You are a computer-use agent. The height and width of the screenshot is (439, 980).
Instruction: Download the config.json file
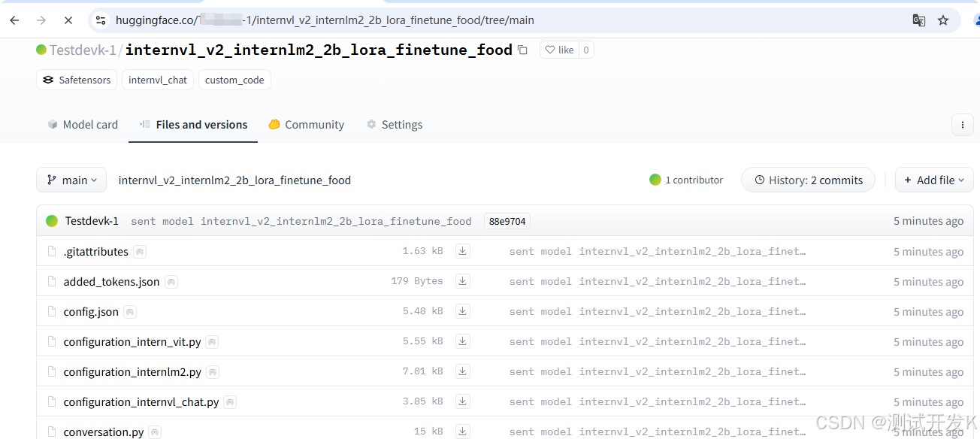tap(463, 311)
